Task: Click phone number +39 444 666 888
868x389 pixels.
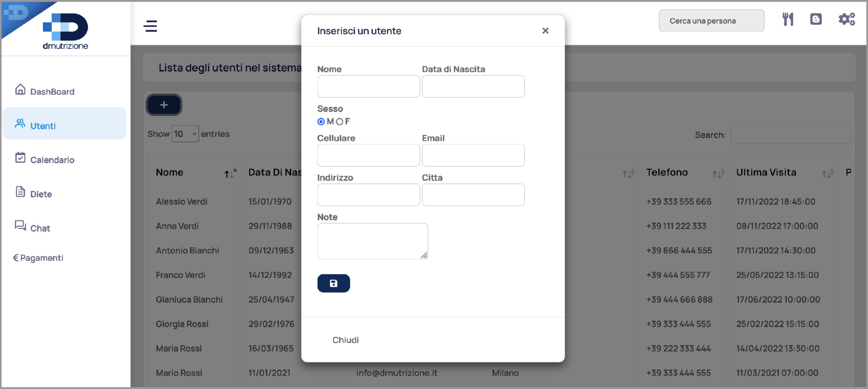Action: pos(679,299)
